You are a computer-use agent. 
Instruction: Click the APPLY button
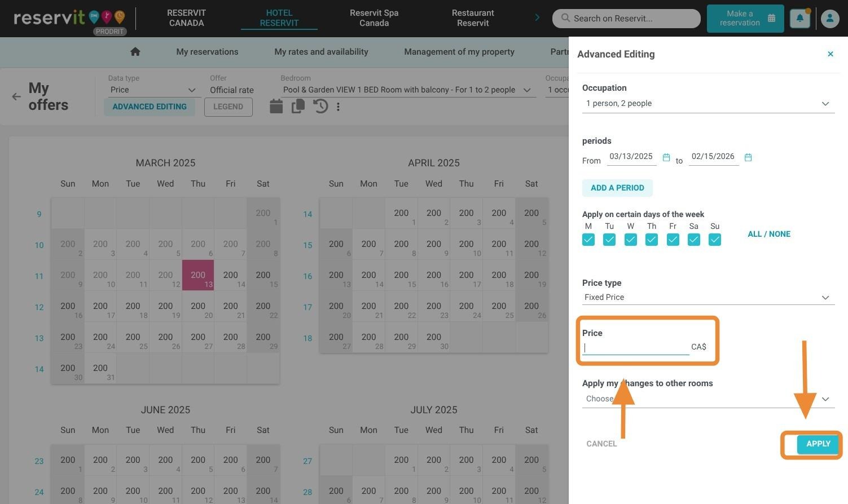[x=818, y=444]
